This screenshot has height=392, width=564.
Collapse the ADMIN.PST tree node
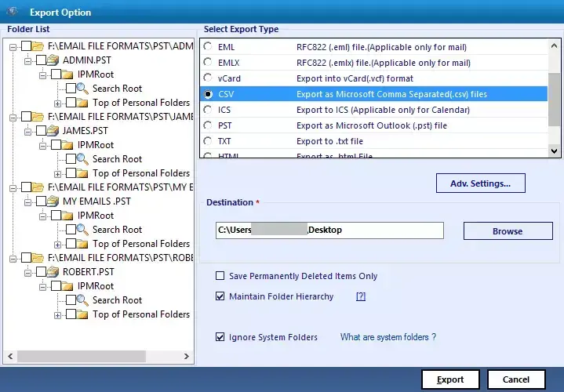[27, 61]
